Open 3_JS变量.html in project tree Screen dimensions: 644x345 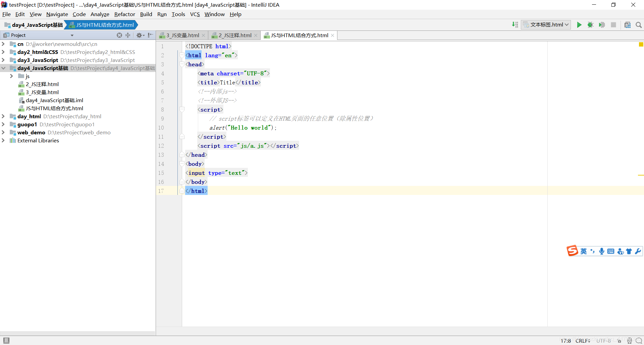42,92
